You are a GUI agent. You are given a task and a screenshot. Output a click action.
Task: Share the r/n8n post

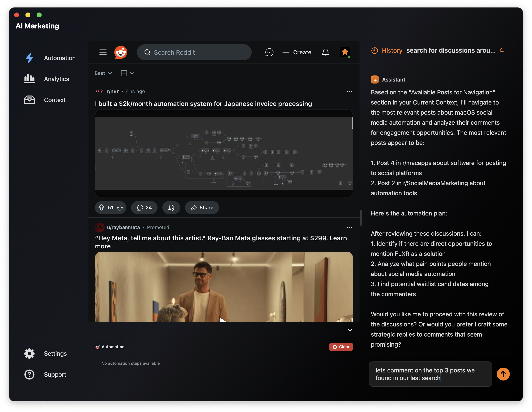[x=202, y=208]
